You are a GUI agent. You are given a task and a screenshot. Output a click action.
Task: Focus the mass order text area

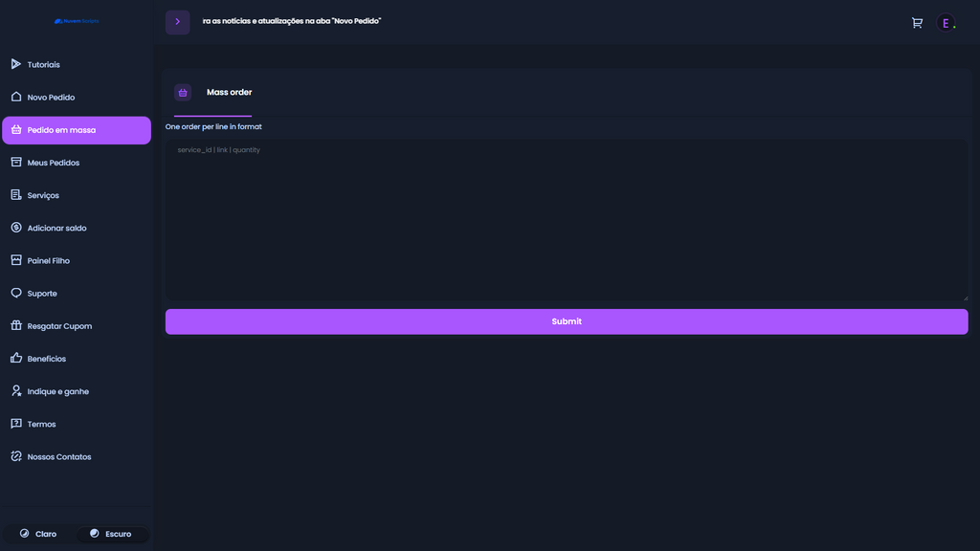pyautogui.click(x=566, y=220)
